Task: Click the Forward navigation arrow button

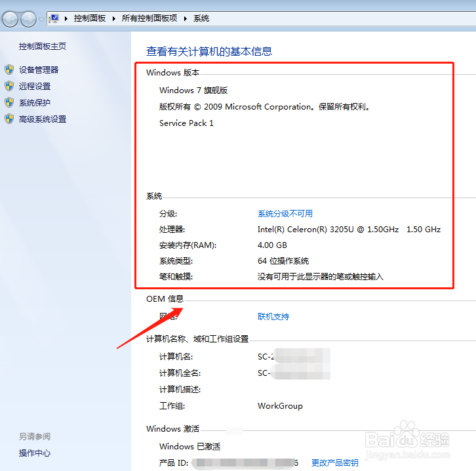Action: [x=28, y=19]
